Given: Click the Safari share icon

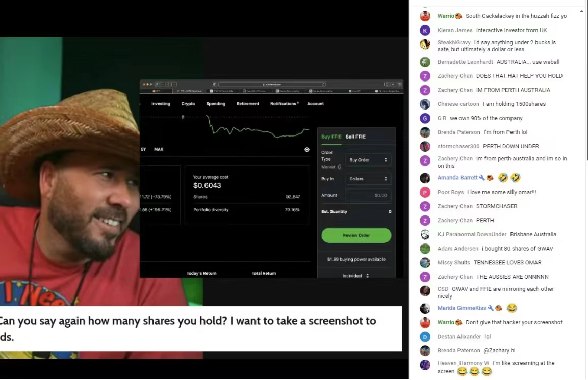Looking at the screenshot, I should pos(386,84).
